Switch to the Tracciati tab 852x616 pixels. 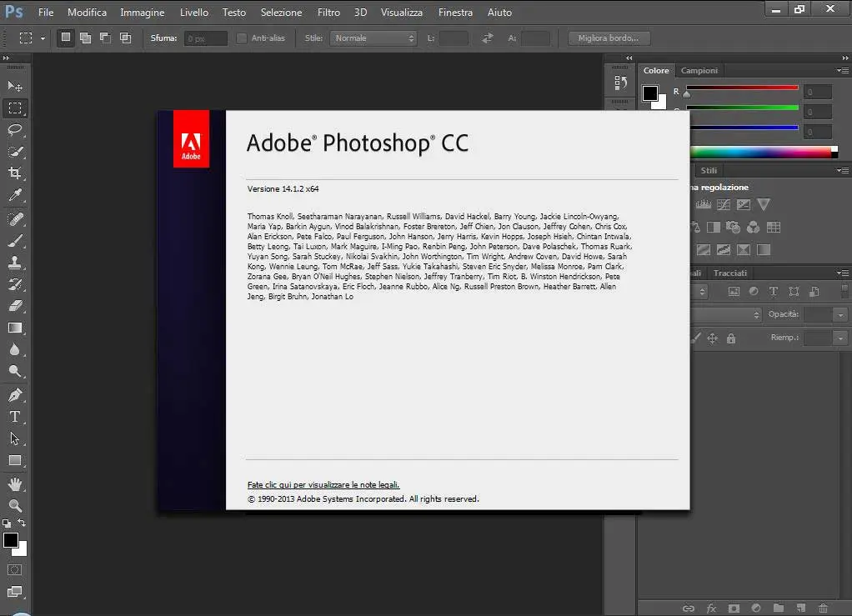pyautogui.click(x=729, y=273)
